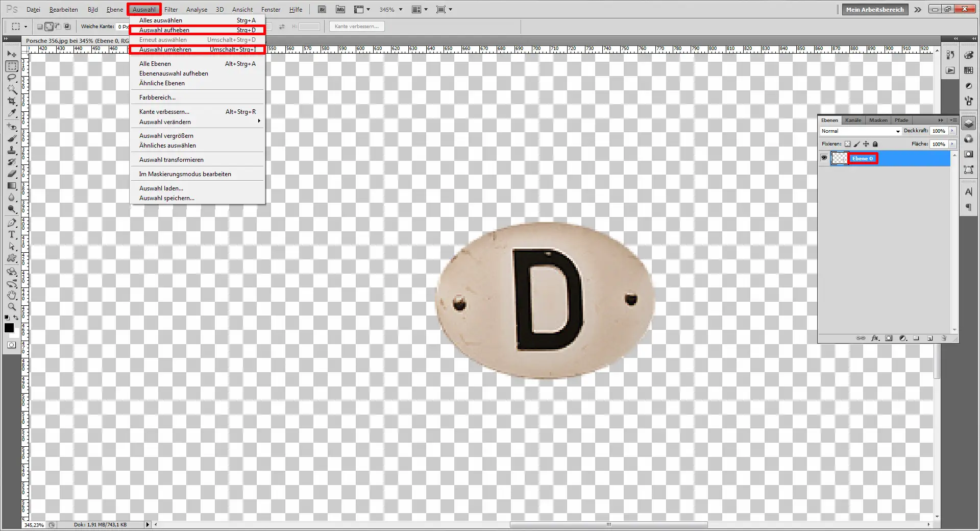Open the layer styles fx menu
The image size is (980, 531).
(x=875, y=338)
